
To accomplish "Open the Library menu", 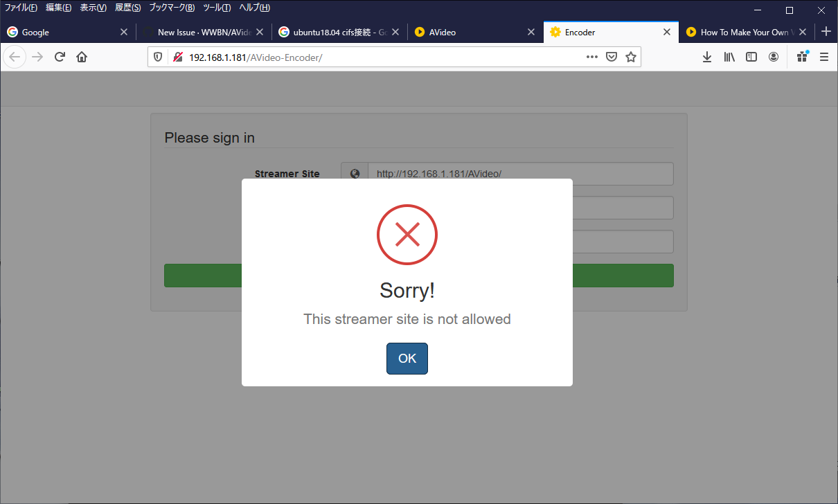I will coord(729,57).
